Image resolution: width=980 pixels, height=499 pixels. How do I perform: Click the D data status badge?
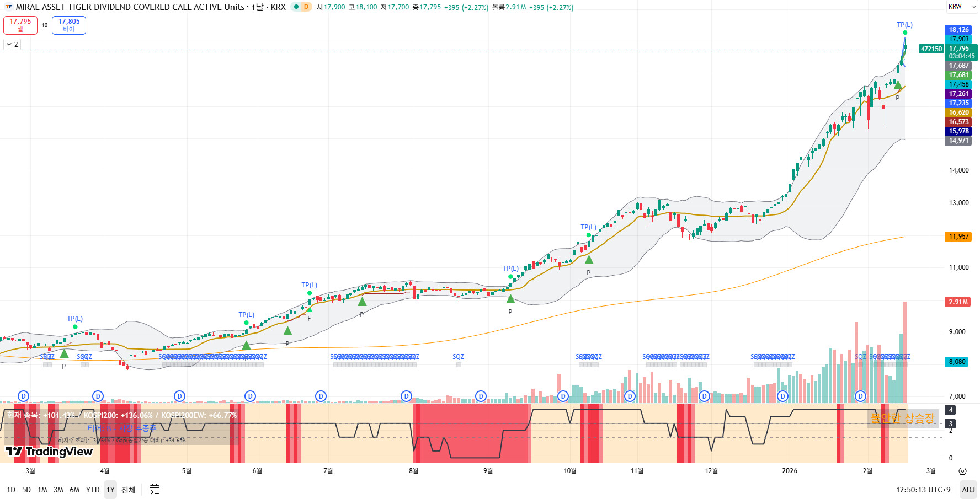point(305,7)
